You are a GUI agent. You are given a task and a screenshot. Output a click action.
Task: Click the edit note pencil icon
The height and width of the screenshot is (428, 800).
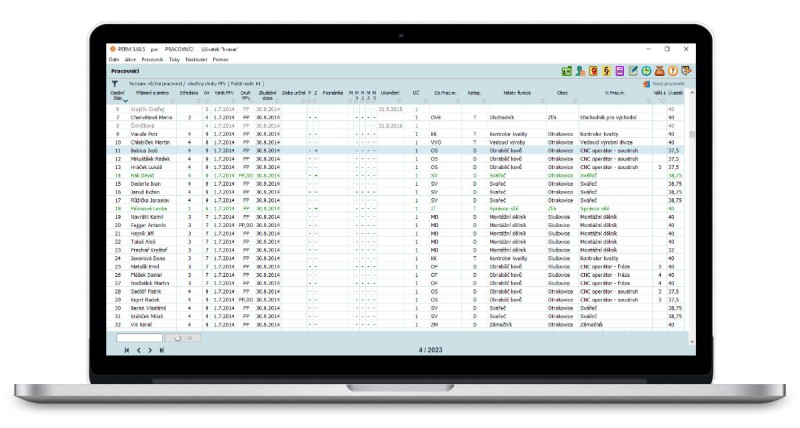(x=633, y=71)
